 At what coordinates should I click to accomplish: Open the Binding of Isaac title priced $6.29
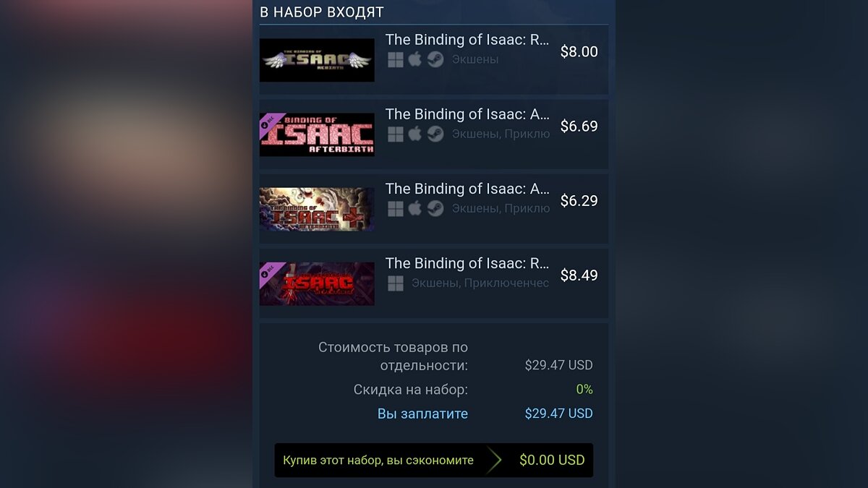tap(467, 189)
